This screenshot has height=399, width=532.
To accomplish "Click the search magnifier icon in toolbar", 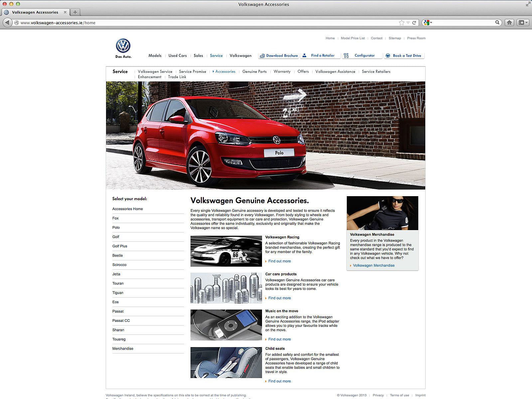I will (497, 23).
